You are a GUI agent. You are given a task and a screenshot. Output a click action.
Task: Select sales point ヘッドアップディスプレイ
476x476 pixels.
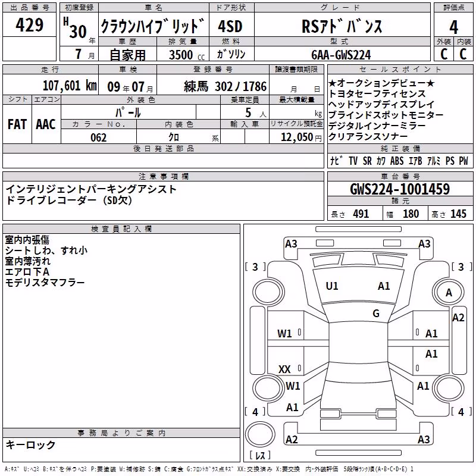tap(381, 105)
